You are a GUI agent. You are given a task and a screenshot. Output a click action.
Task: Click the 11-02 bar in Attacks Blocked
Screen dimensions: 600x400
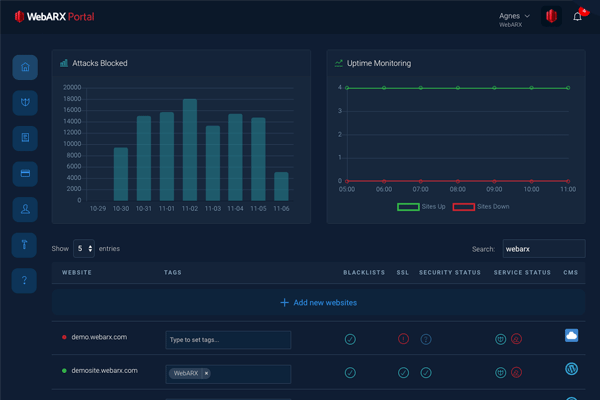(x=190, y=150)
